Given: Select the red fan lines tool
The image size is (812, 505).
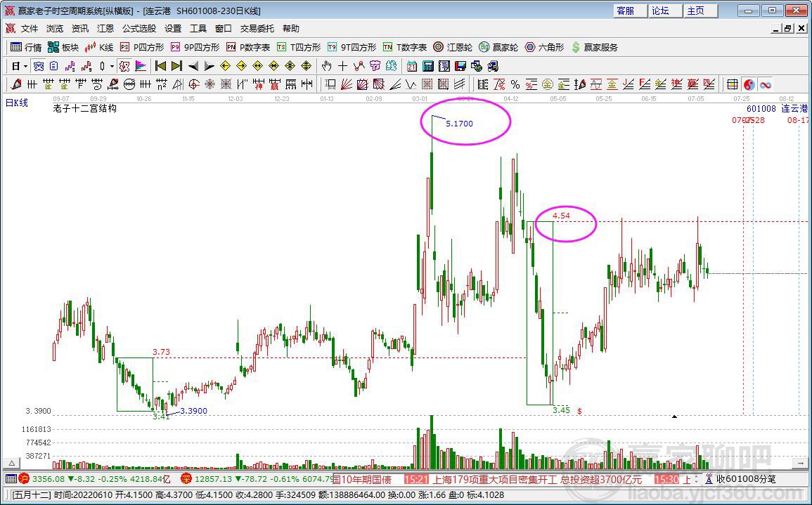Looking at the screenshot, I should [347, 84].
